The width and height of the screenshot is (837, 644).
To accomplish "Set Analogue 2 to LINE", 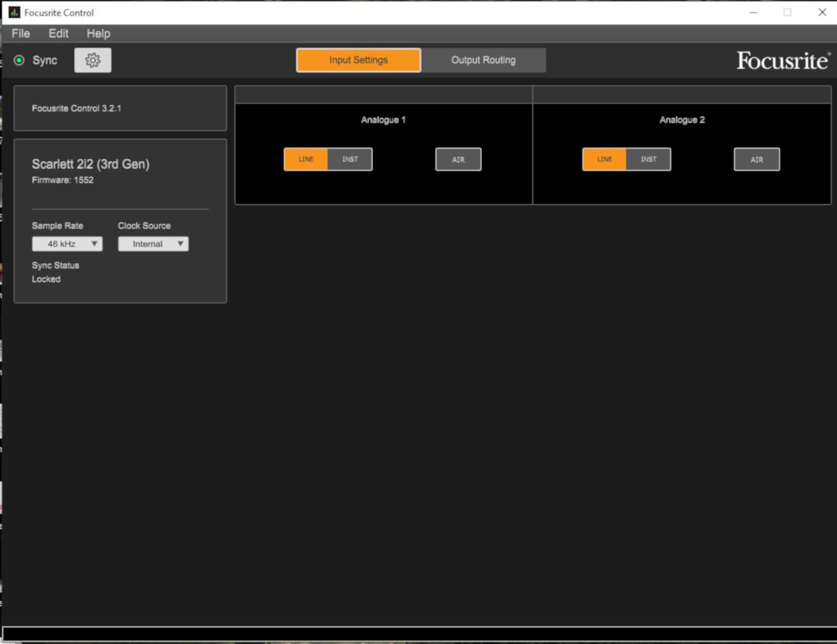I will (x=605, y=159).
